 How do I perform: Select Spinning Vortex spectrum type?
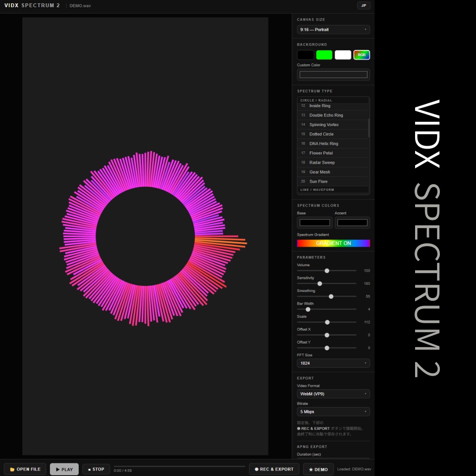(x=333, y=124)
